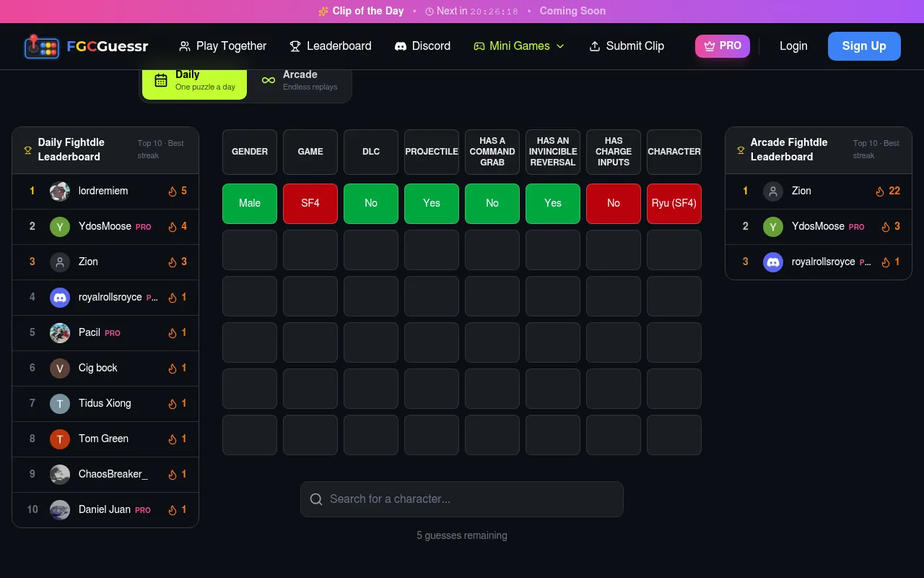Click the Daily Fightdle Leaderboard trophy icon
Image resolution: width=924 pixels, height=578 pixels.
point(28,150)
